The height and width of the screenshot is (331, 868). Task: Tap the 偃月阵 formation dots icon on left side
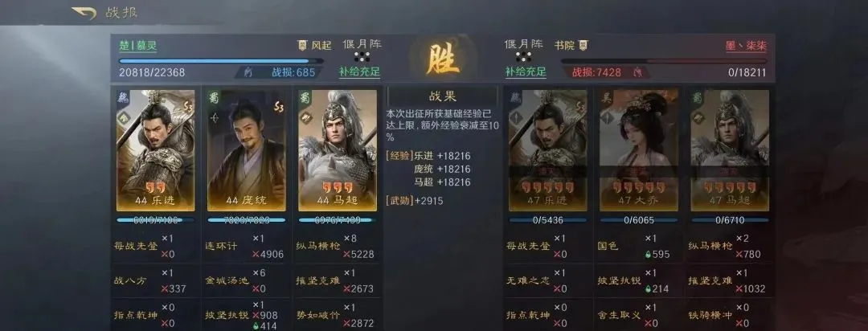coord(362,56)
